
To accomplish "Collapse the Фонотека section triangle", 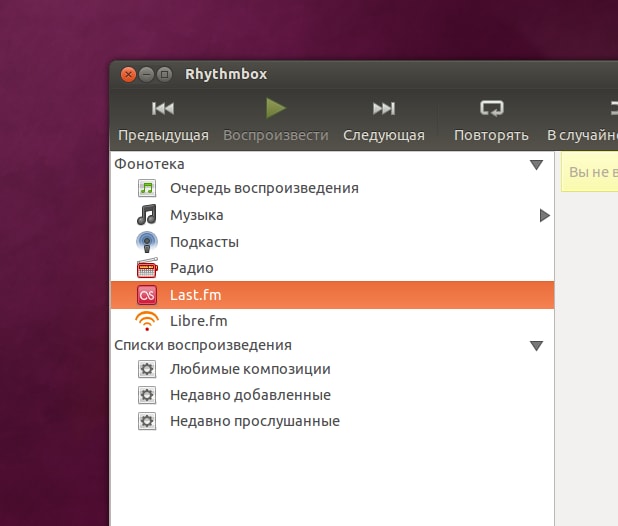I will tap(536, 165).
